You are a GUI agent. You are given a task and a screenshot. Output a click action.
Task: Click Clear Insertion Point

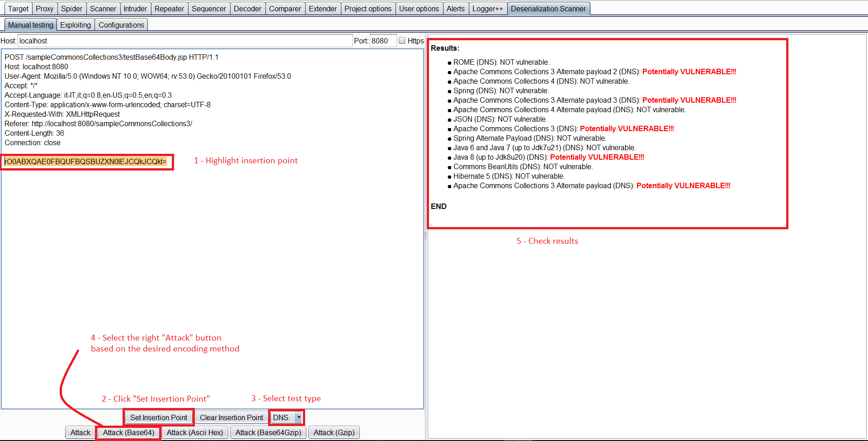[x=231, y=417]
